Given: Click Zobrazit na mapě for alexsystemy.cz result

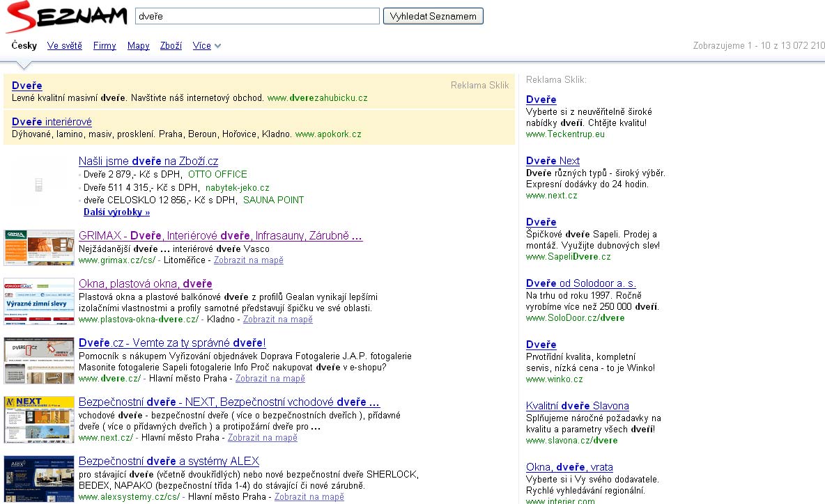Looking at the screenshot, I should click(x=309, y=496).
